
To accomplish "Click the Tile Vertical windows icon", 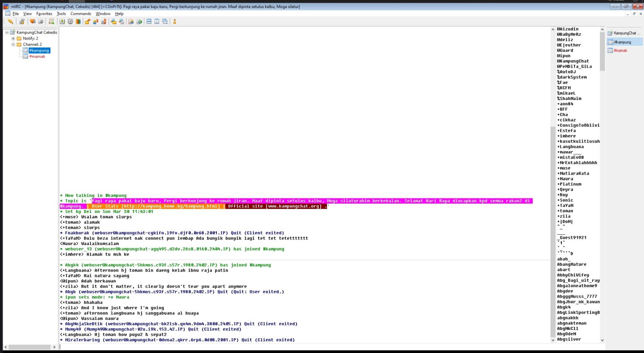I will (x=157, y=21).
